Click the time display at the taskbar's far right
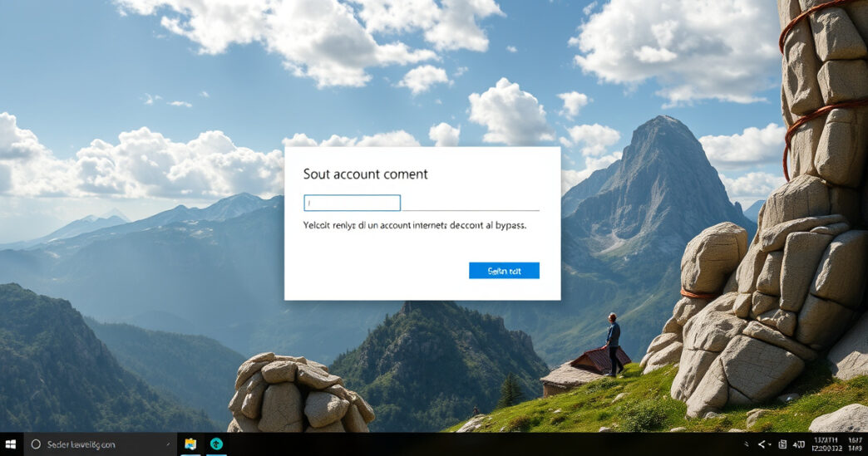The width and height of the screenshot is (868, 456). (855, 444)
